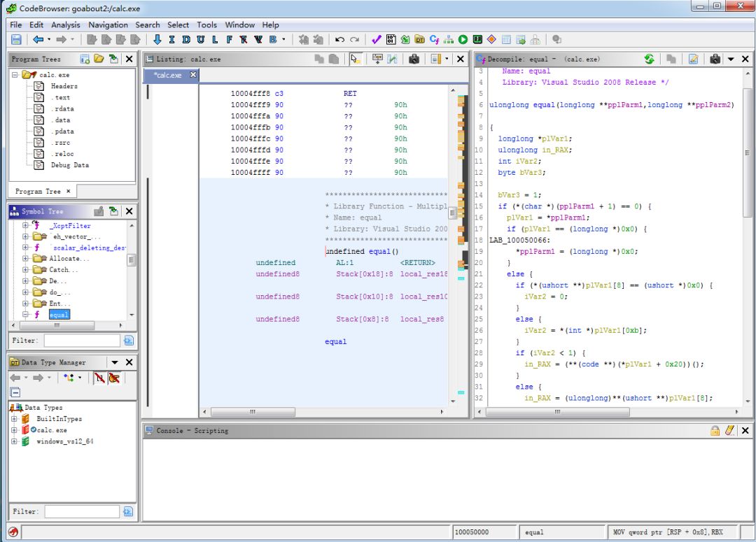Click the green Run Script toolbar icon
The width and height of the screenshot is (756, 542).
click(463, 40)
